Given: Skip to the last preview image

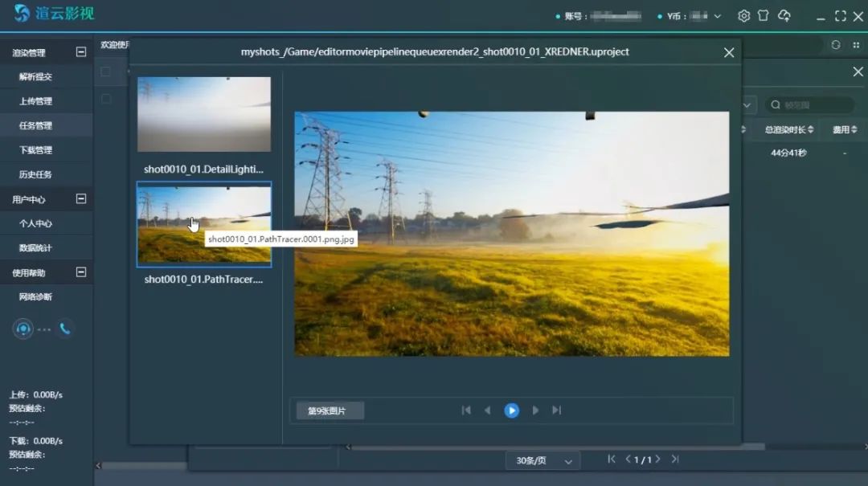Looking at the screenshot, I should click(x=556, y=410).
